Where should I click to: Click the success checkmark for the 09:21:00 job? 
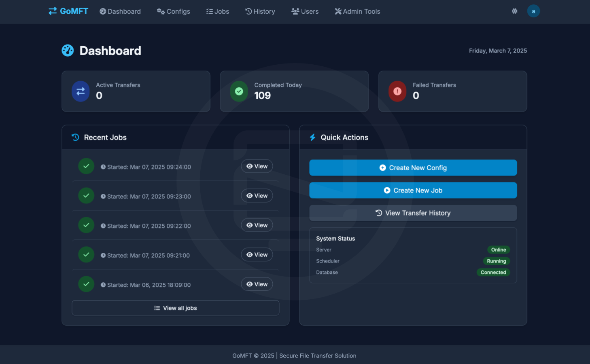86,255
